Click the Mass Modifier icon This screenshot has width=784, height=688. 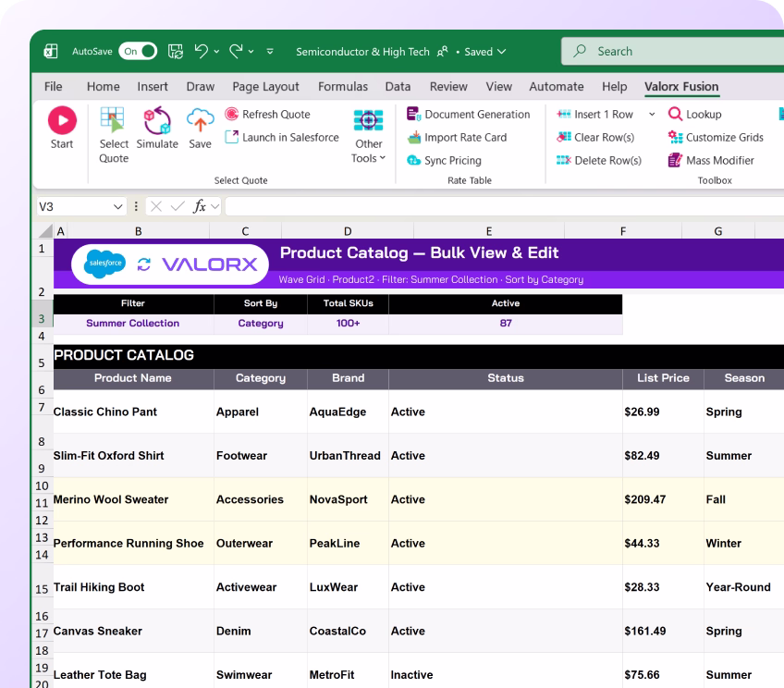pos(675,160)
